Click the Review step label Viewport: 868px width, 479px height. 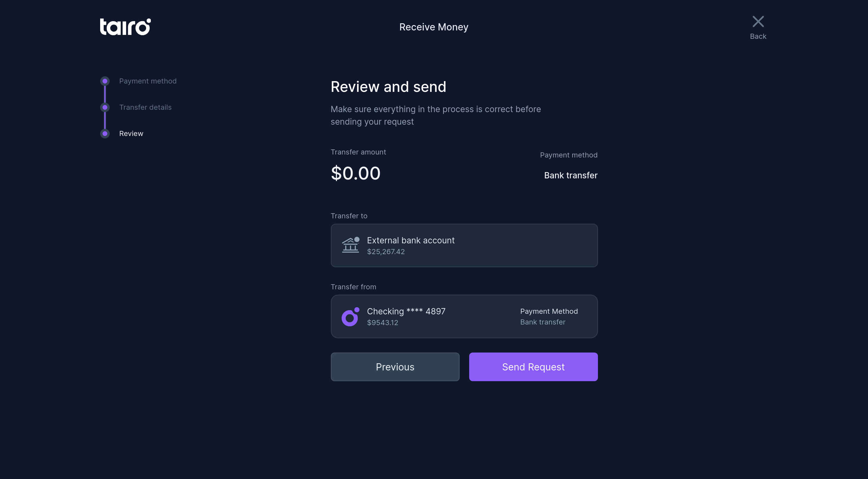pos(131,134)
